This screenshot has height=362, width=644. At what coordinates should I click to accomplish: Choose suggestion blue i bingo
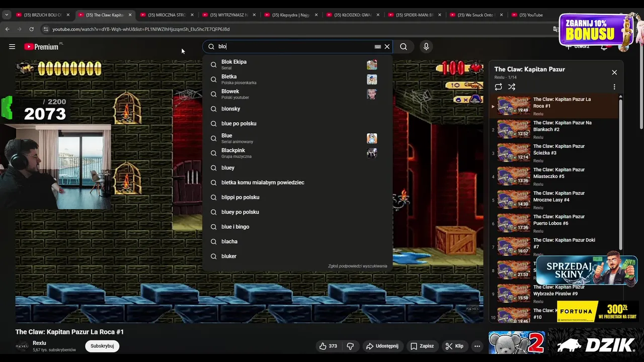pyautogui.click(x=297, y=227)
